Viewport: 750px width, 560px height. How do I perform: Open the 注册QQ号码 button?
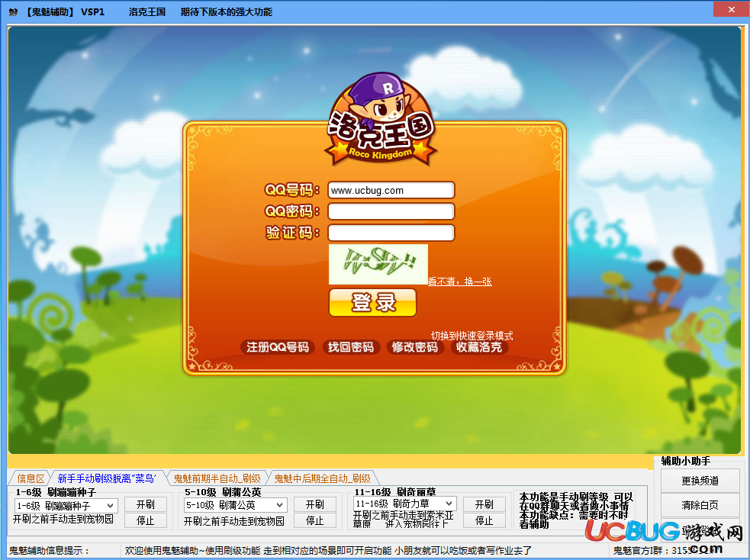point(278,347)
